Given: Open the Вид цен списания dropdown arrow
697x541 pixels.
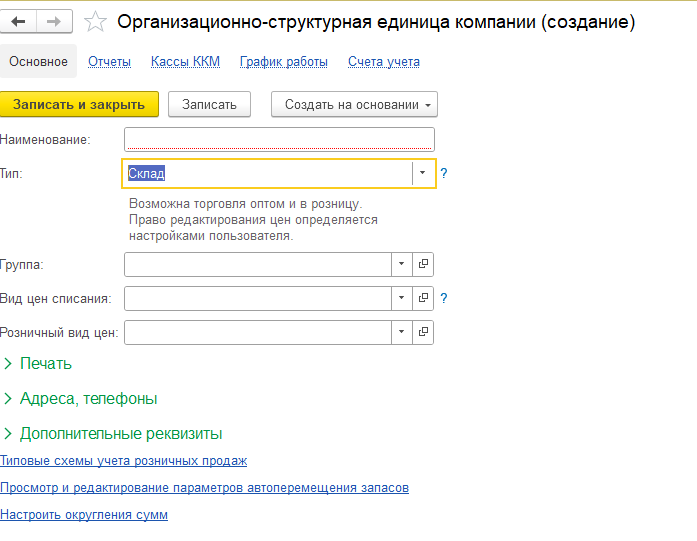Looking at the screenshot, I should [x=402, y=298].
